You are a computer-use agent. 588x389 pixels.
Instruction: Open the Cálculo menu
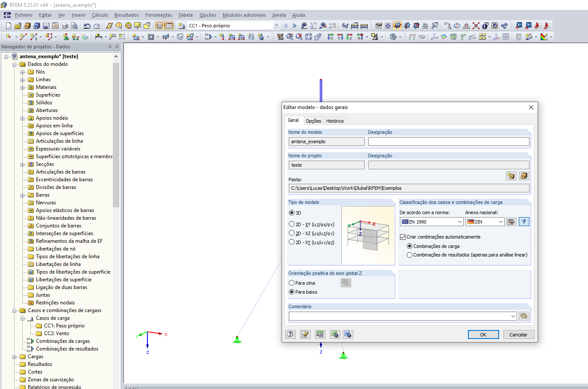coord(100,15)
